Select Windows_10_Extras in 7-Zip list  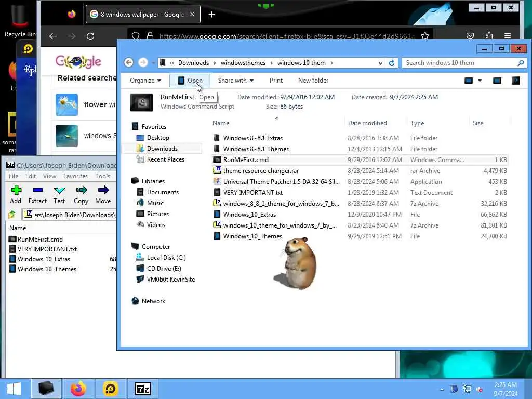click(44, 259)
